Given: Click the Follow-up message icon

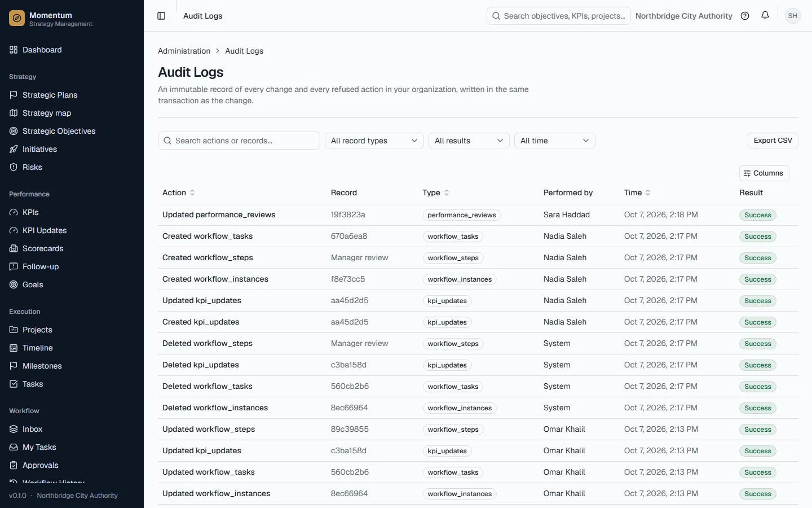Looking at the screenshot, I should [14, 266].
